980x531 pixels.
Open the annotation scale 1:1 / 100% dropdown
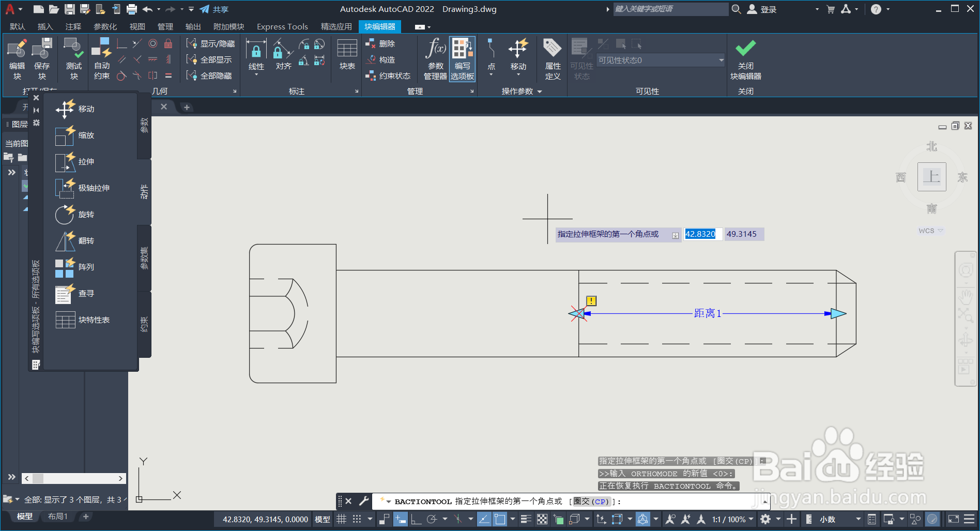click(x=732, y=519)
